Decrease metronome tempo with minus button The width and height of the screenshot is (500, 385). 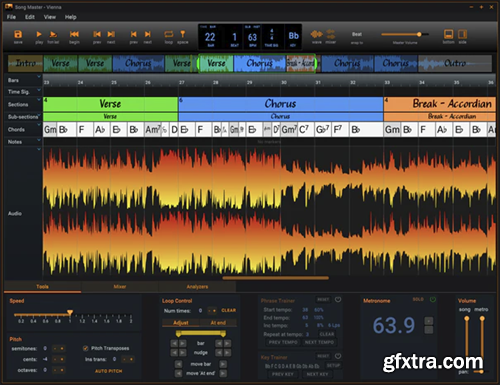429,330
